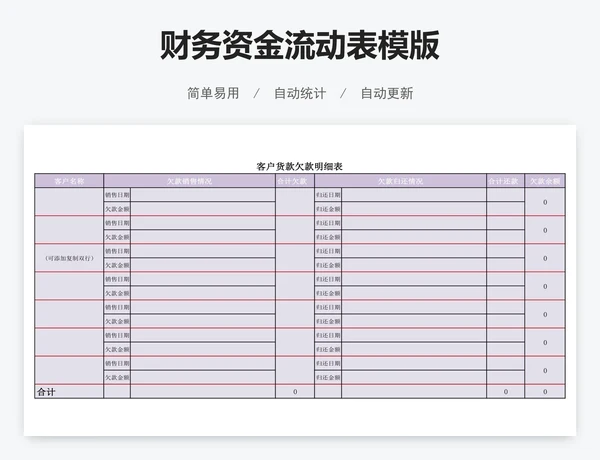
Task: Click the 合计 row's 0 under 欠款余额
Action: click(x=545, y=391)
